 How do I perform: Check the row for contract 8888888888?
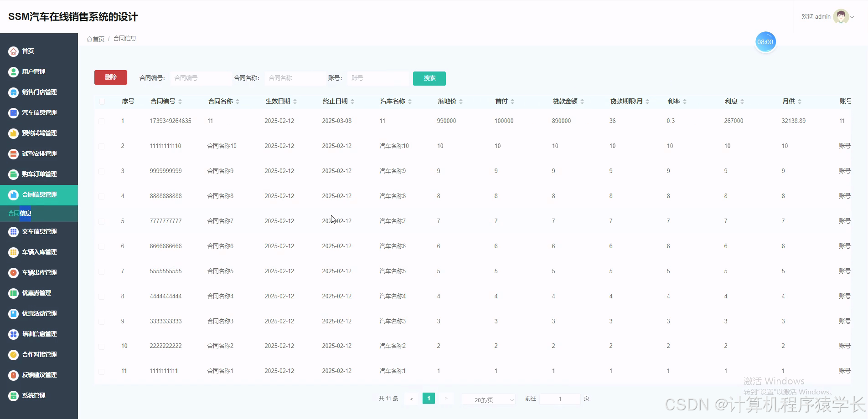(102, 197)
